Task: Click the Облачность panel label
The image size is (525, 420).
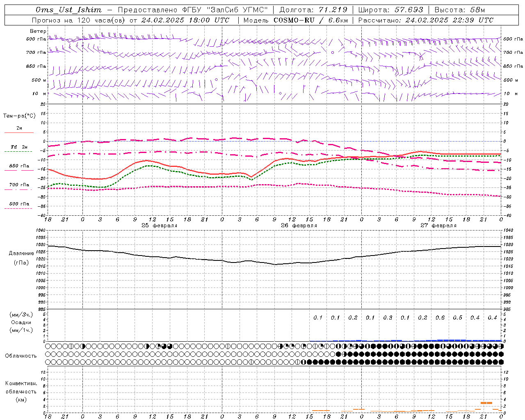Action: [x=21, y=356]
